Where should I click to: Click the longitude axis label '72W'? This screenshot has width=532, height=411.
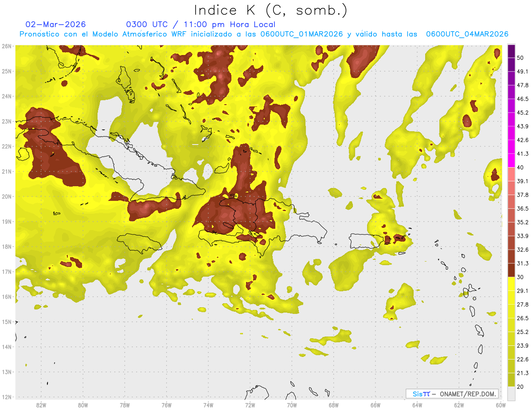[250, 405]
